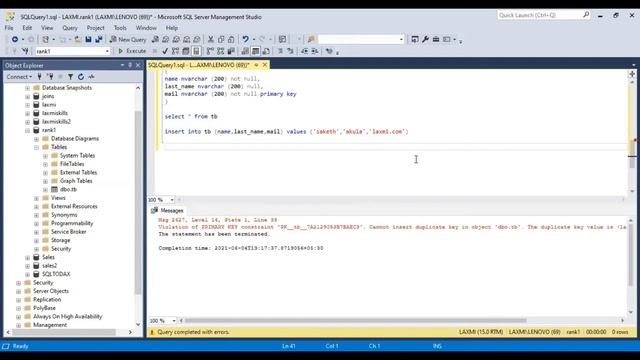Click the Refresh icon in Object Explorer
The width and height of the screenshot is (640, 360).
(x=81, y=77)
